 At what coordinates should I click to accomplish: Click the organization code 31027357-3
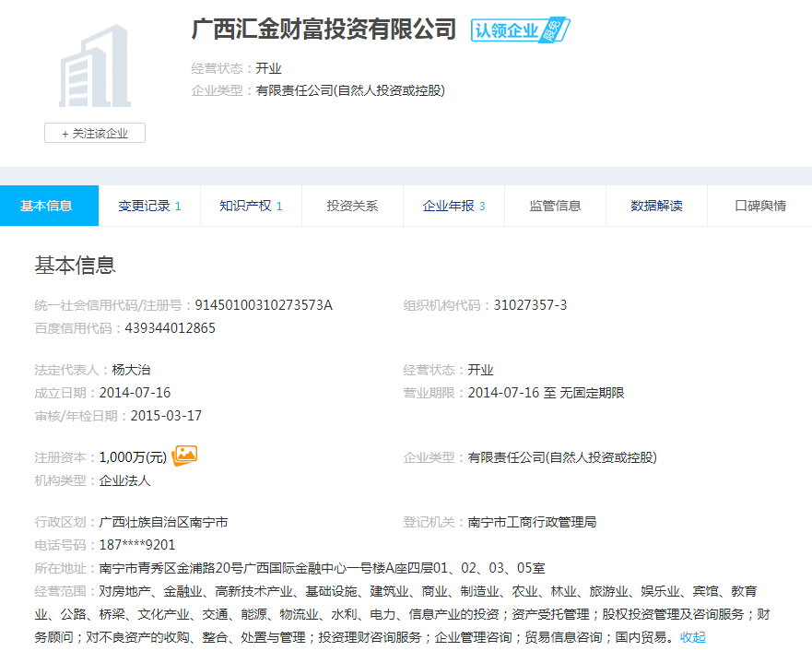pyautogui.click(x=530, y=305)
